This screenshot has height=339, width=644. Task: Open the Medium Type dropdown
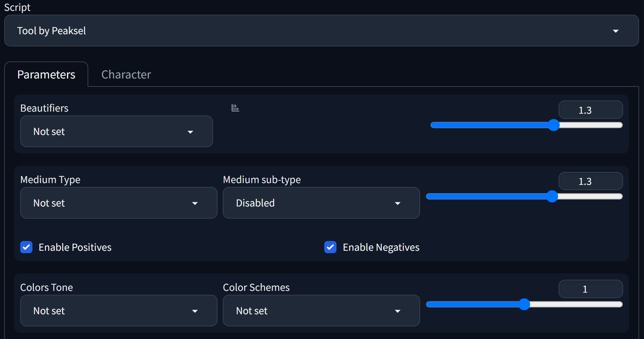[118, 203]
